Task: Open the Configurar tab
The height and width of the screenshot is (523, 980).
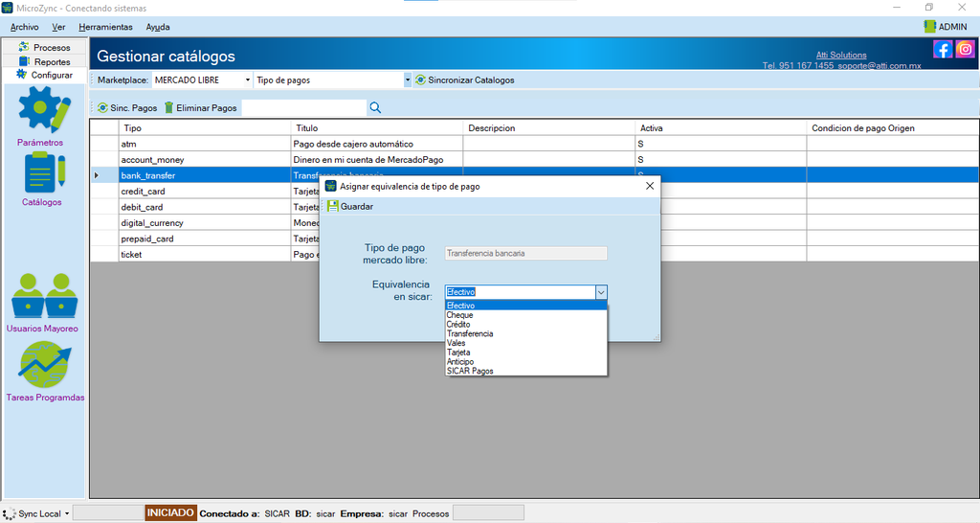Action: point(44,75)
